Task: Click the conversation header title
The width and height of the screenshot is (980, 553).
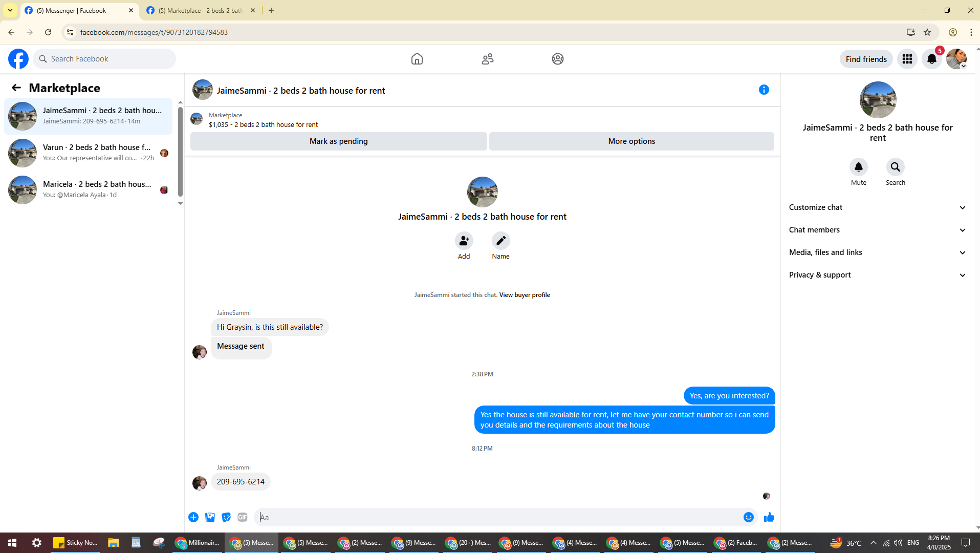Action: [x=301, y=91]
